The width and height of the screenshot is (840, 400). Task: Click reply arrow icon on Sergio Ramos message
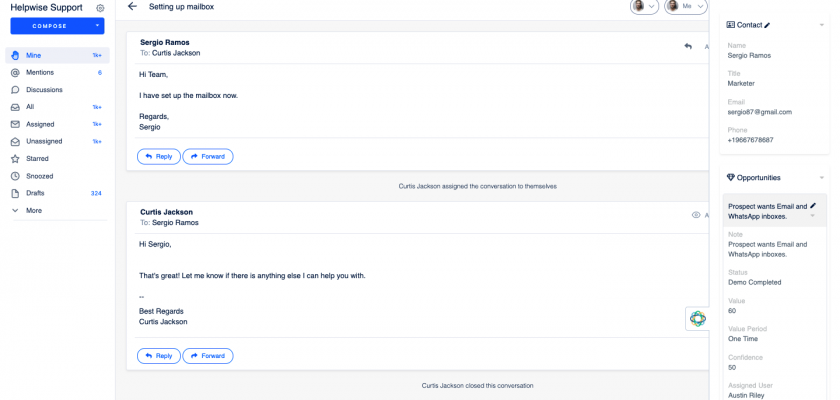point(688,46)
